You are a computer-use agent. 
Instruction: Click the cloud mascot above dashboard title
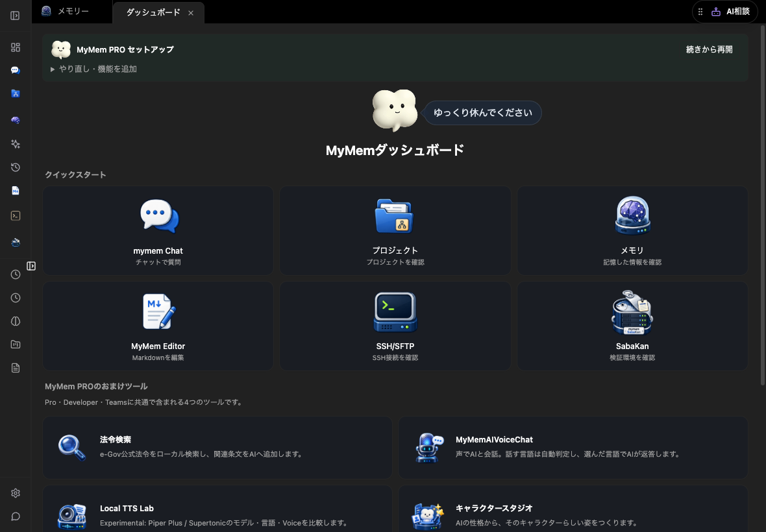tap(395, 110)
